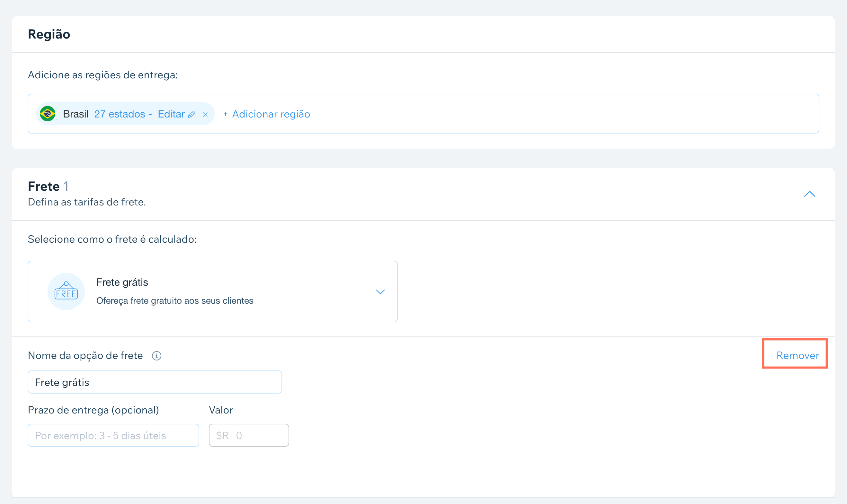
Task: Click Adicionar região
Action: pyautogui.click(x=266, y=114)
